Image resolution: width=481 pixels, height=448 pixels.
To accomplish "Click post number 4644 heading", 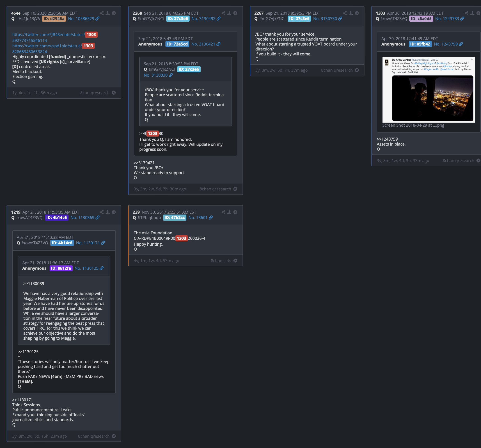I will point(16,13).
